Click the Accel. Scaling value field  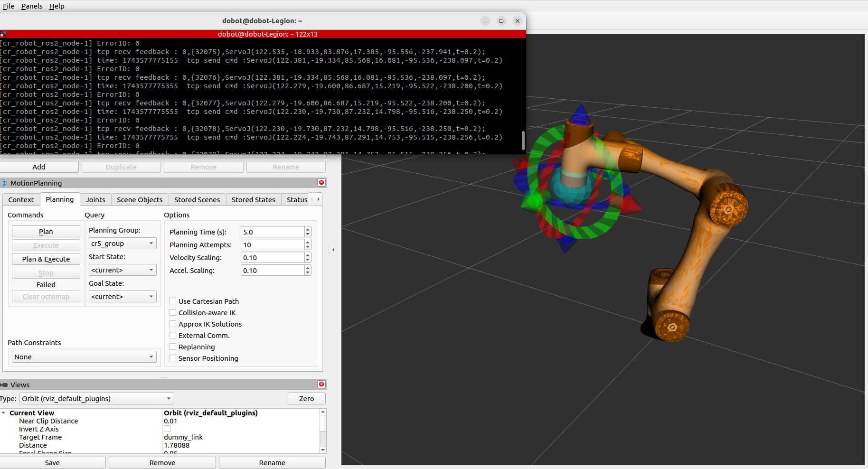click(273, 270)
